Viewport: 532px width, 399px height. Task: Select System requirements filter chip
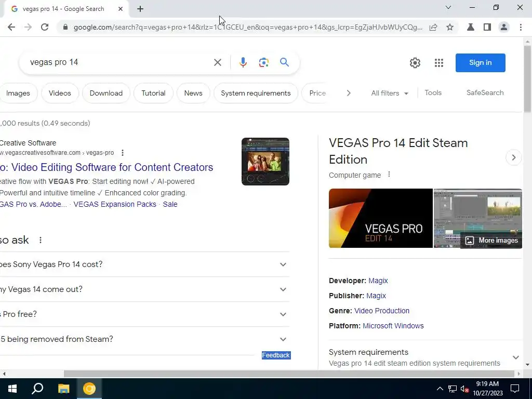(256, 94)
